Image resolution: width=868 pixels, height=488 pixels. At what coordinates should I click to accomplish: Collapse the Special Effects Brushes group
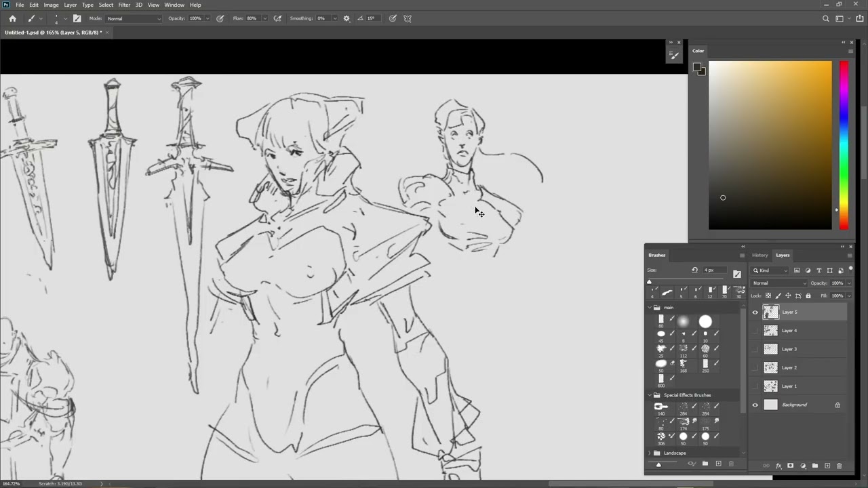(650, 394)
